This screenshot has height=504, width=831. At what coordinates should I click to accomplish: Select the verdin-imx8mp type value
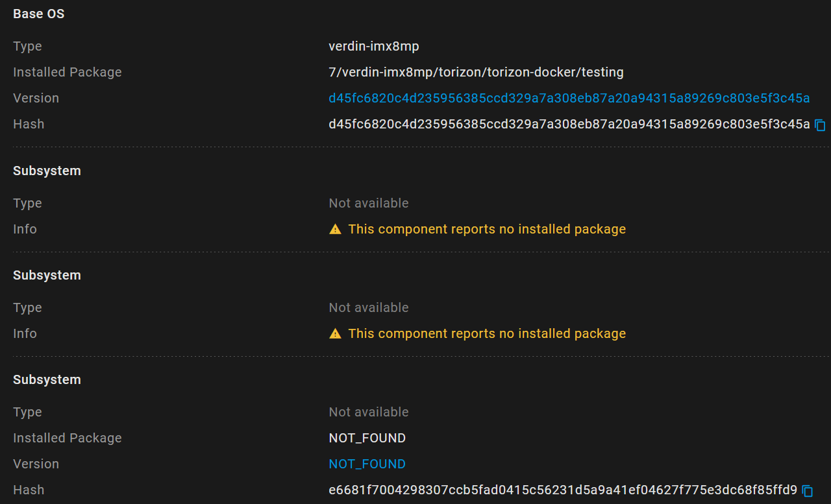373,46
